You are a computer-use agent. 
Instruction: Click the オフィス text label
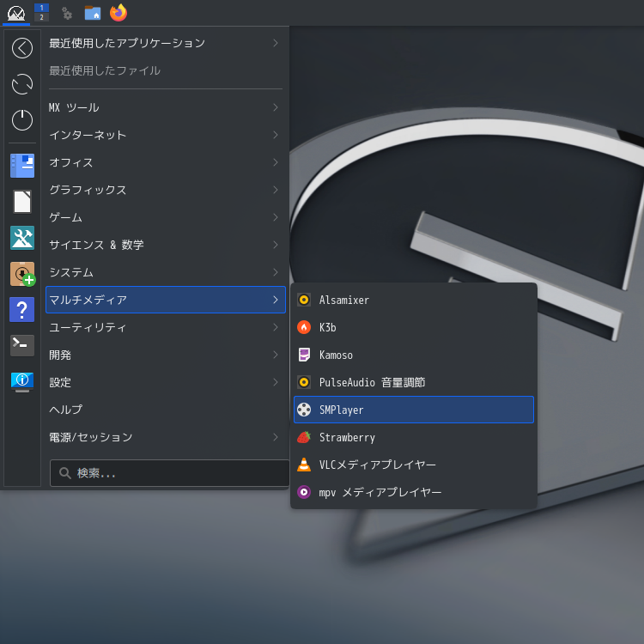tap(71, 162)
